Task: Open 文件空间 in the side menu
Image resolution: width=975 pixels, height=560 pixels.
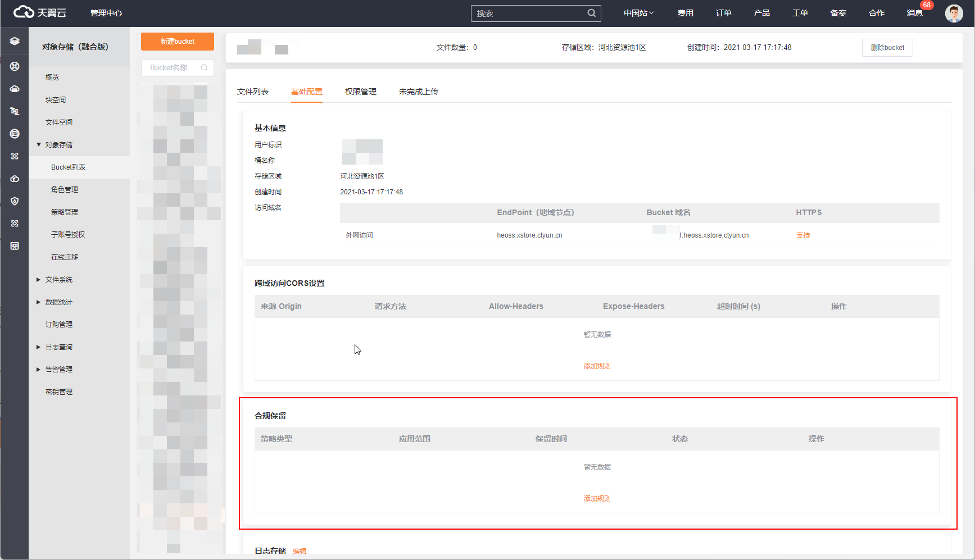Action: pyautogui.click(x=59, y=122)
